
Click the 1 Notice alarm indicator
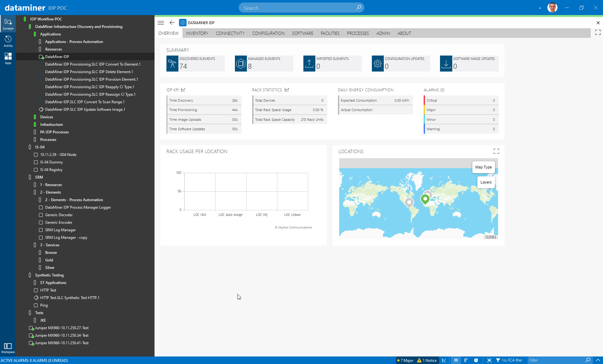[x=427, y=360]
